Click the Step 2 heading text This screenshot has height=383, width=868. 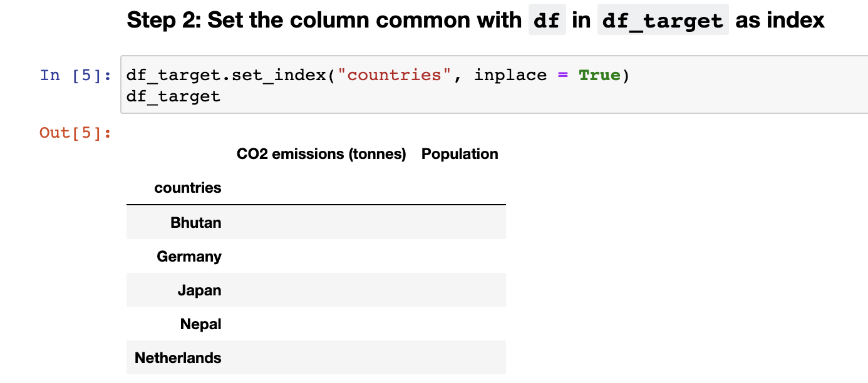coord(323,21)
